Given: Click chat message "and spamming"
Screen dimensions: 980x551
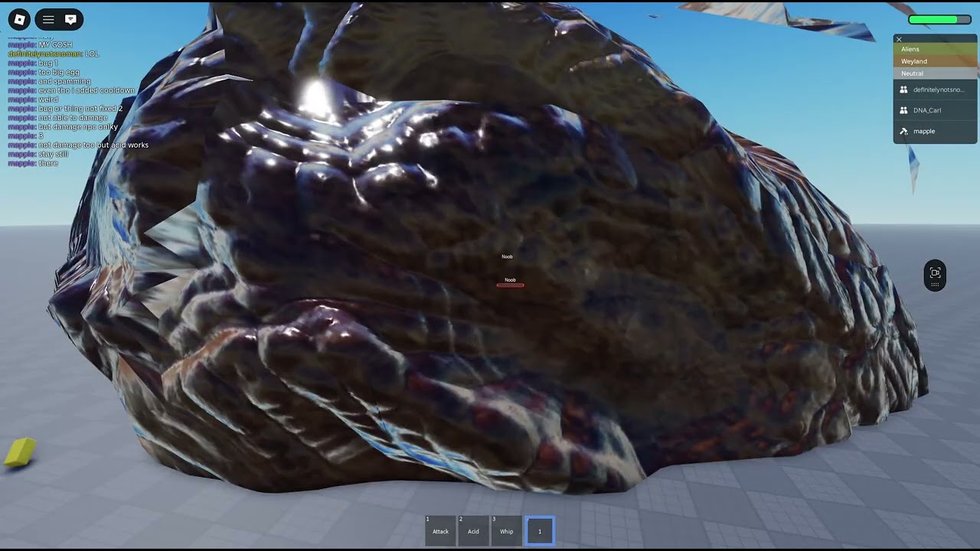Looking at the screenshot, I should click(64, 81).
